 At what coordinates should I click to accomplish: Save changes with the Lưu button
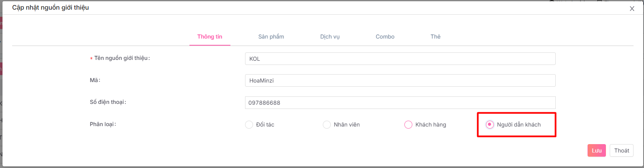(596, 151)
